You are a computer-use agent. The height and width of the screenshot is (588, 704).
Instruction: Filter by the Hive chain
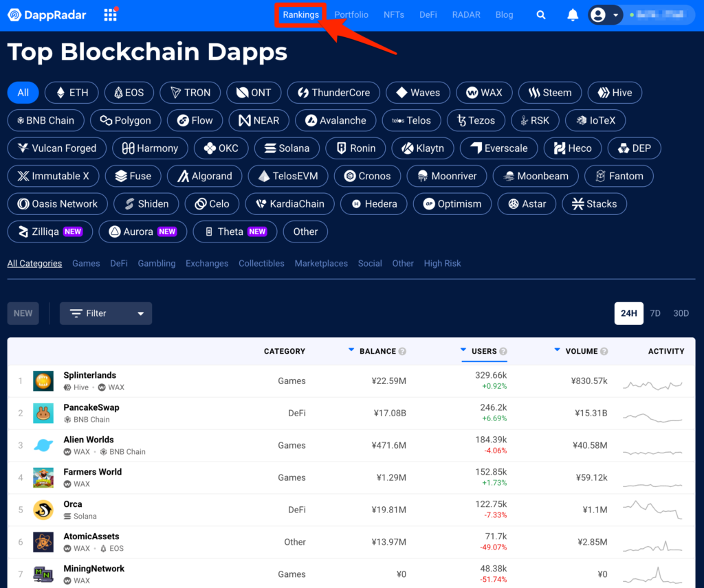(615, 93)
